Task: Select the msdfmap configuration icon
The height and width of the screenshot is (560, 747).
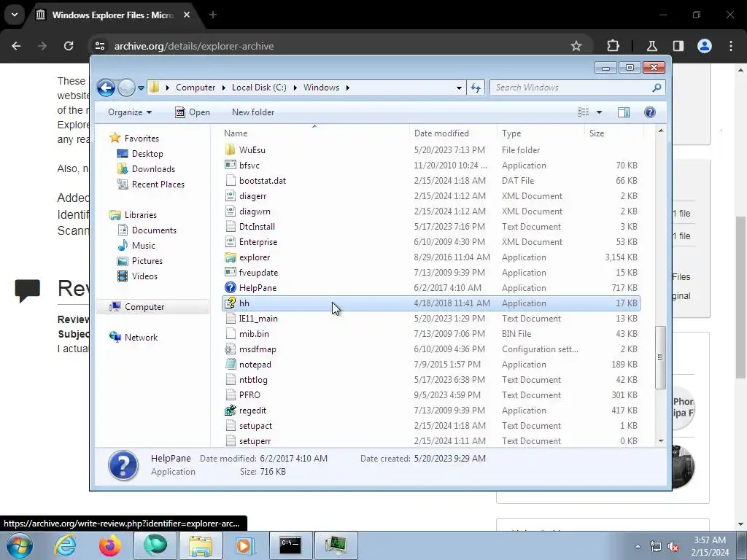Action: pyautogui.click(x=230, y=349)
